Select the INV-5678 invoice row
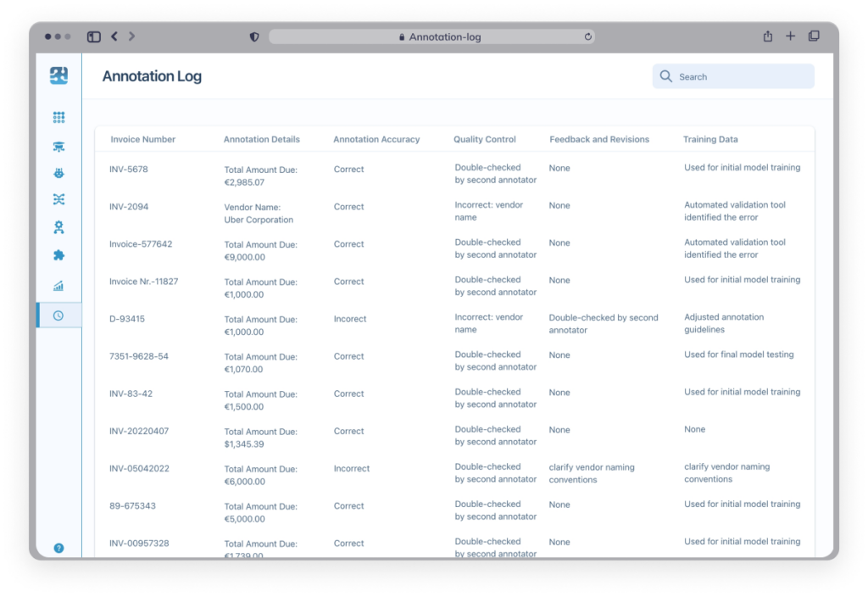Viewport: 868px width, 597px height. 129,170
